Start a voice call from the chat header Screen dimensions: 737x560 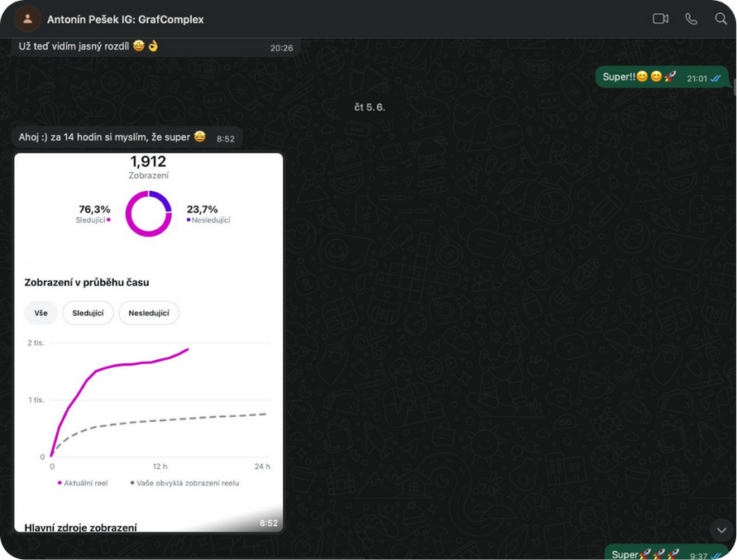(x=691, y=19)
